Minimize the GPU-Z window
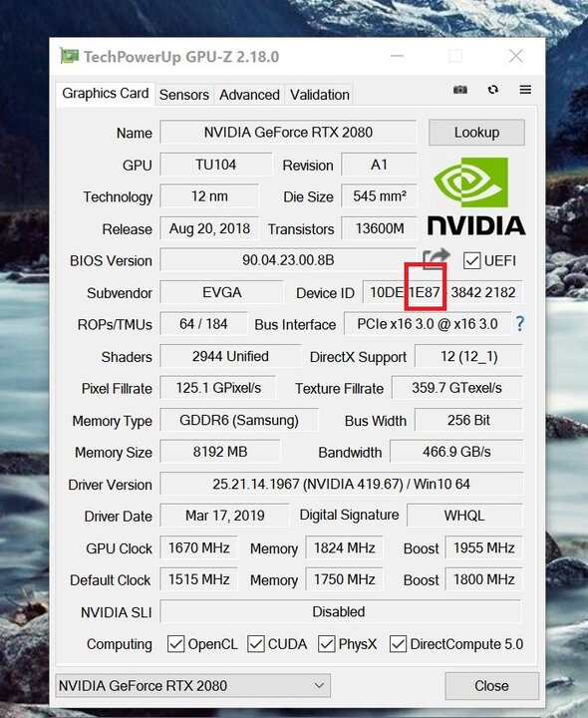The width and height of the screenshot is (588, 718). tap(397, 56)
